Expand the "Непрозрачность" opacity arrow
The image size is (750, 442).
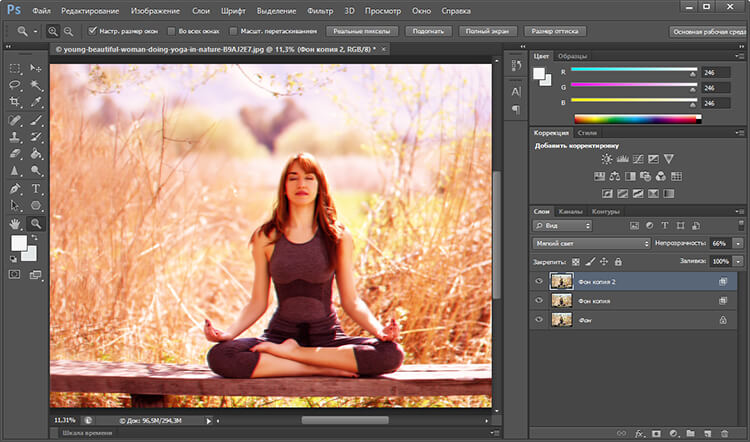tap(738, 243)
